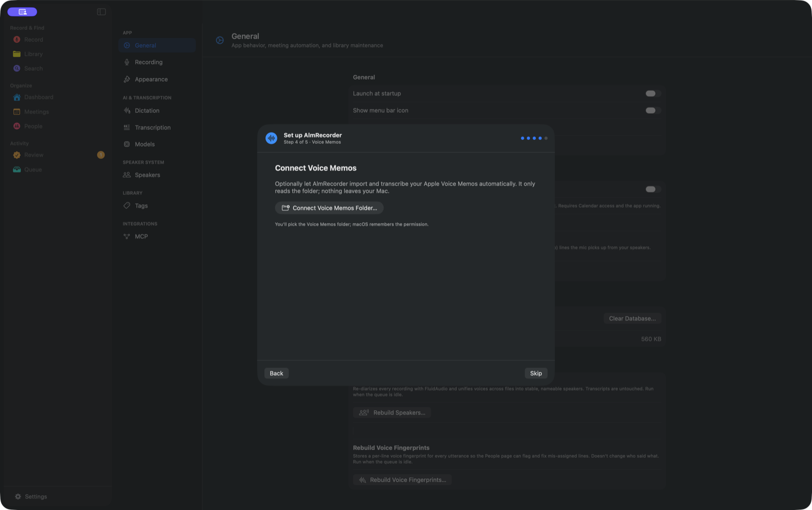This screenshot has width=812, height=510.
Task: Click the General header icon beside the page title
Action: (220, 40)
